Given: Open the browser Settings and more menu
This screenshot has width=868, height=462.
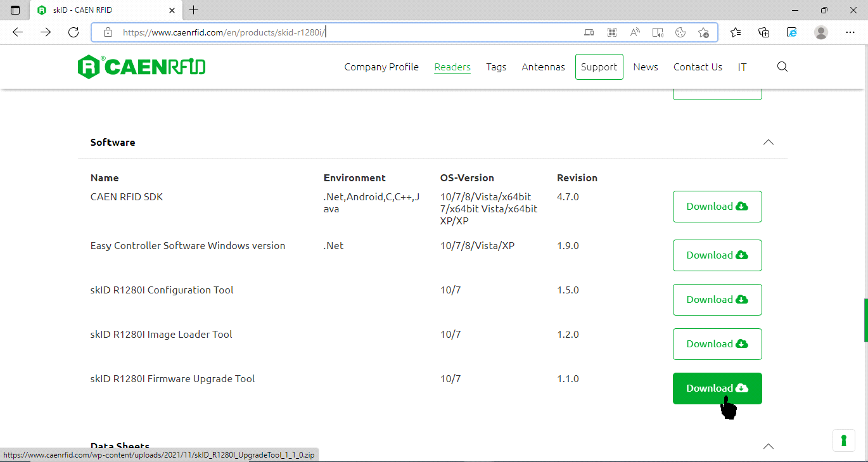Looking at the screenshot, I should [850, 32].
